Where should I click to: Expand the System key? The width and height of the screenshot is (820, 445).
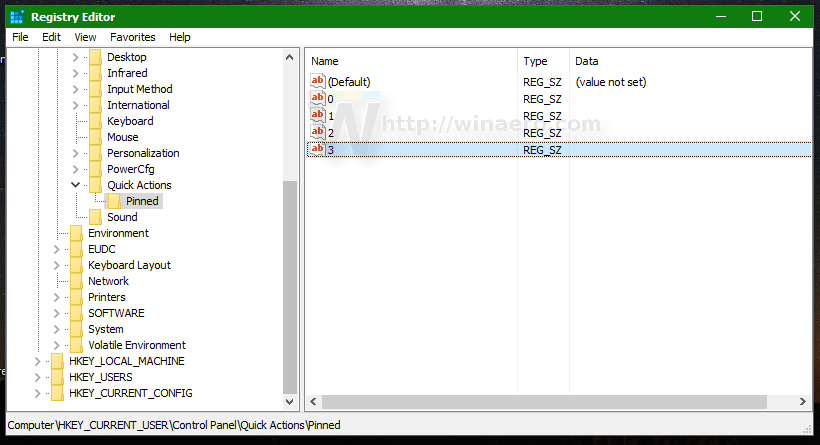coord(56,329)
